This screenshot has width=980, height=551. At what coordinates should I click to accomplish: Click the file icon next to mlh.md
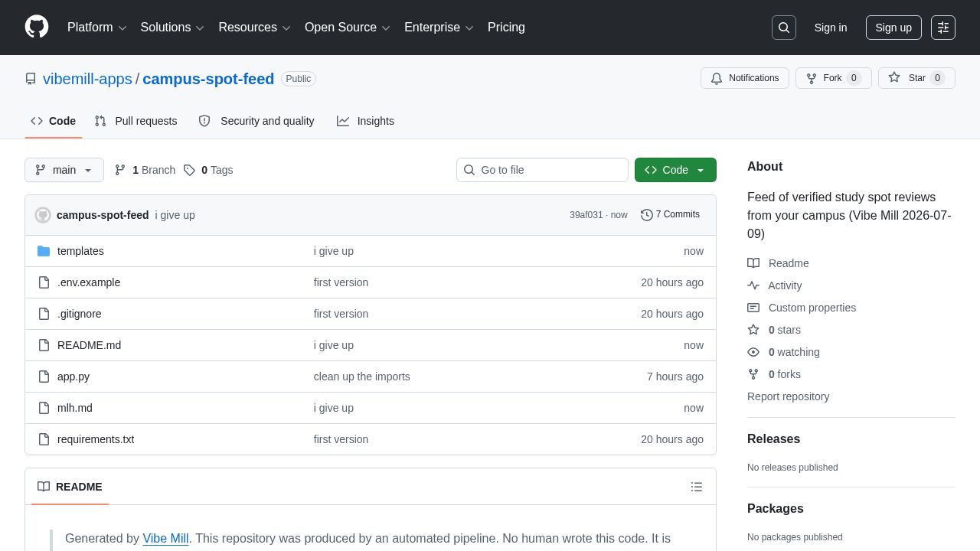click(x=44, y=408)
